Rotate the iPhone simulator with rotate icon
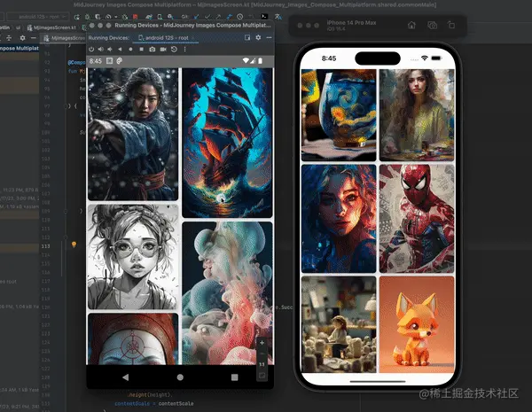This screenshot has width=532, height=412. coord(451,25)
